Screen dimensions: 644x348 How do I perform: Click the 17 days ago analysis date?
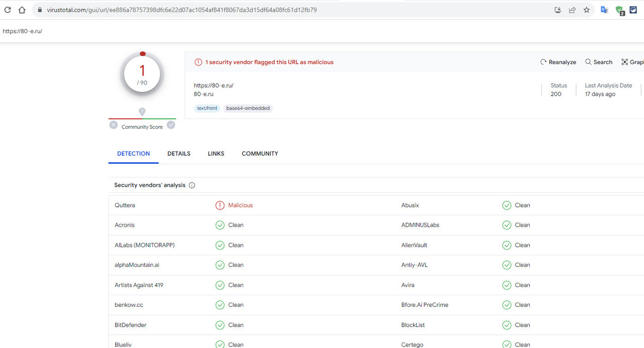[x=600, y=94]
